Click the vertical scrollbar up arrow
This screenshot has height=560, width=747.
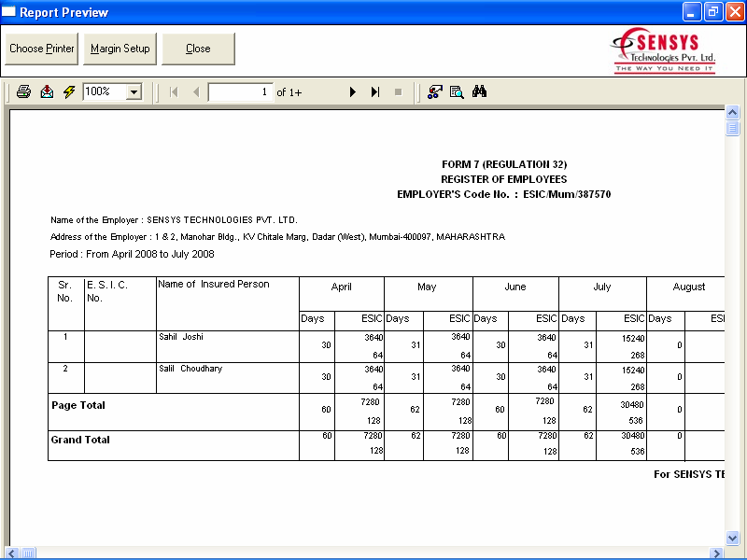[x=732, y=113]
